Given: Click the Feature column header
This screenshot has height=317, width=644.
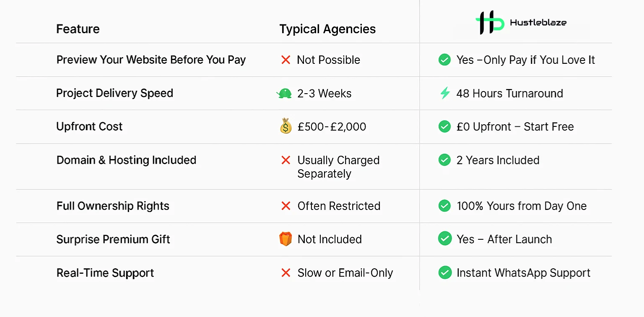Looking at the screenshot, I should [x=78, y=29].
